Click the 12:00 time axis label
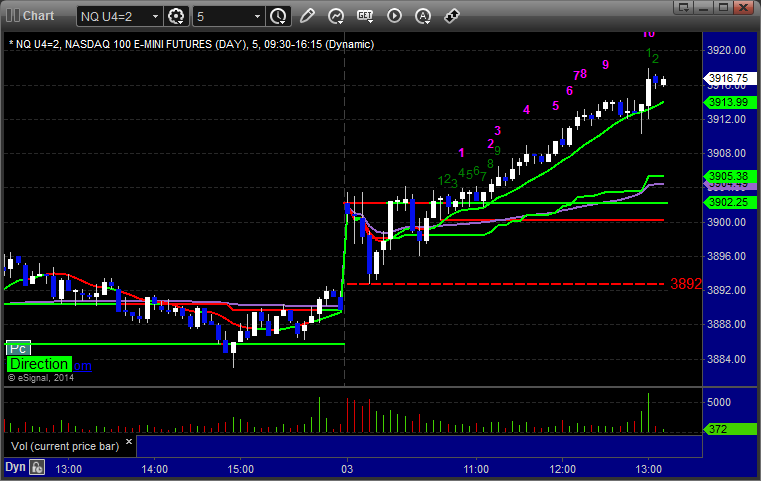 pyautogui.click(x=562, y=469)
